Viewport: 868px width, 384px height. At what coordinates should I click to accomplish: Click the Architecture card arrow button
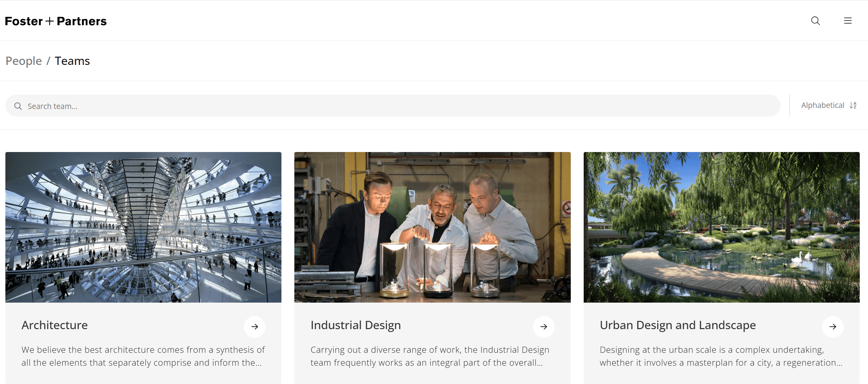point(255,327)
